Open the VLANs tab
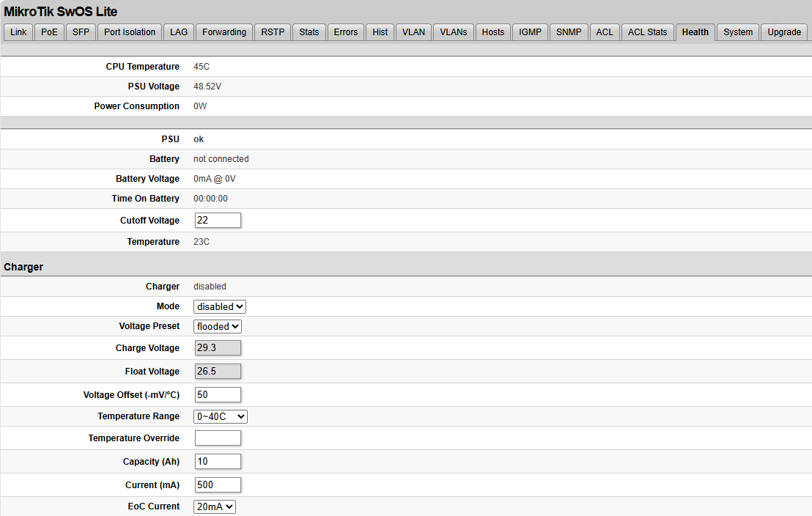Image resolution: width=812 pixels, height=516 pixels. tap(453, 32)
